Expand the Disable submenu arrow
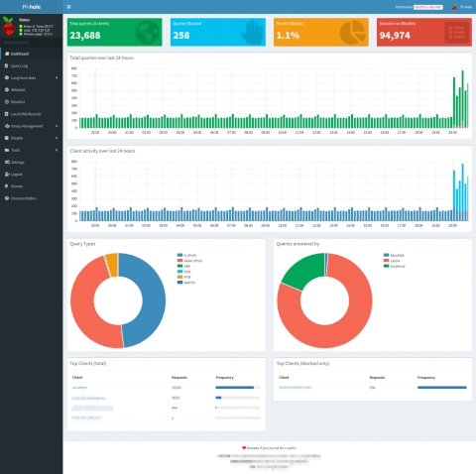476x474 pixels. pos(57,138)
